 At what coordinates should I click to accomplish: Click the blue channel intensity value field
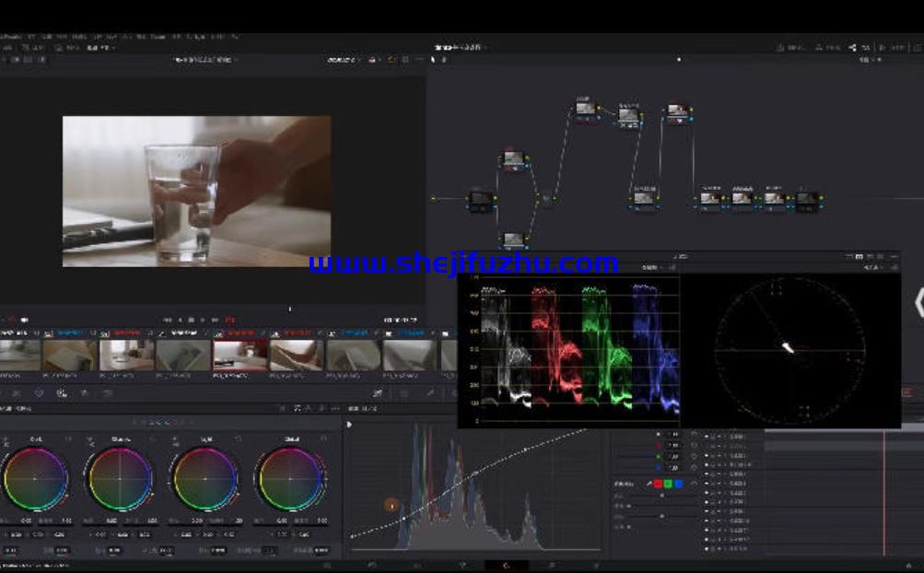coord(673,467)
